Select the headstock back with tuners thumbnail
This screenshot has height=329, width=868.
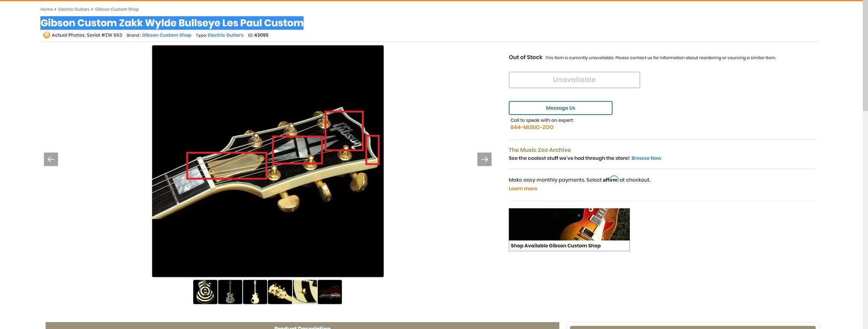coord(279,292)
